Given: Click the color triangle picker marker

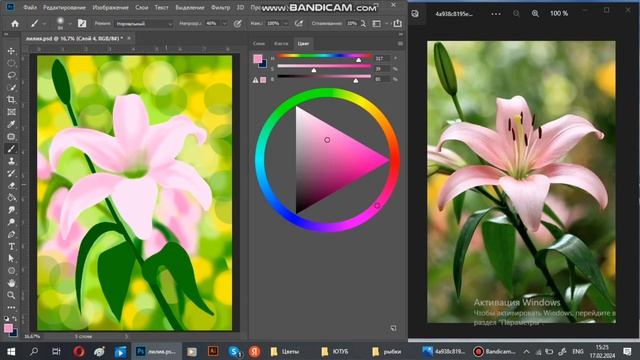Looking at the screenshot, I should pyautogui.click(x=327, y=140).
